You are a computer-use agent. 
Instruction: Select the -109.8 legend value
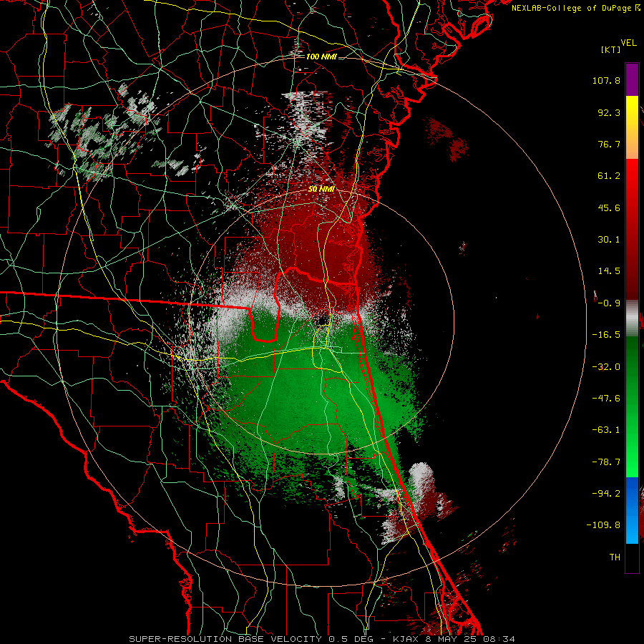click(x=603, y=525)
